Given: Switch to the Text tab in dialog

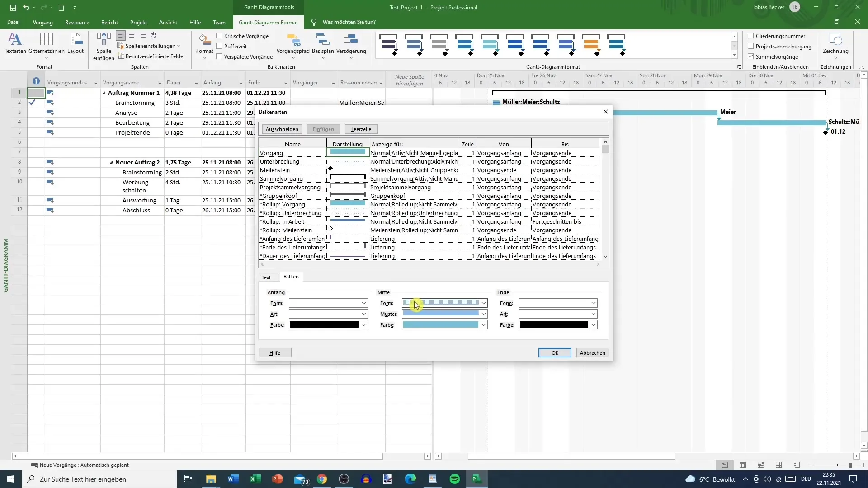Looking at the screenshot, I should point(266,277).
